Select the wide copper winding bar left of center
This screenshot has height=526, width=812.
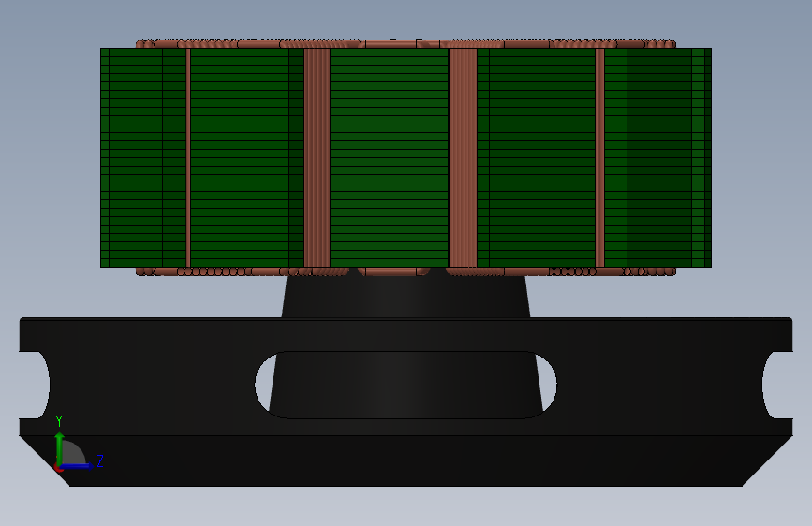(x=317, y=157)
